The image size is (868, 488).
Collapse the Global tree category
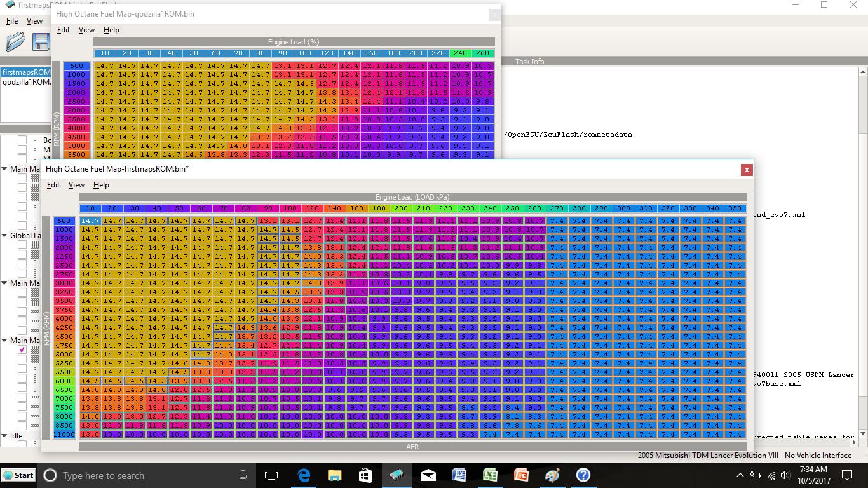(x=5, y=236)
